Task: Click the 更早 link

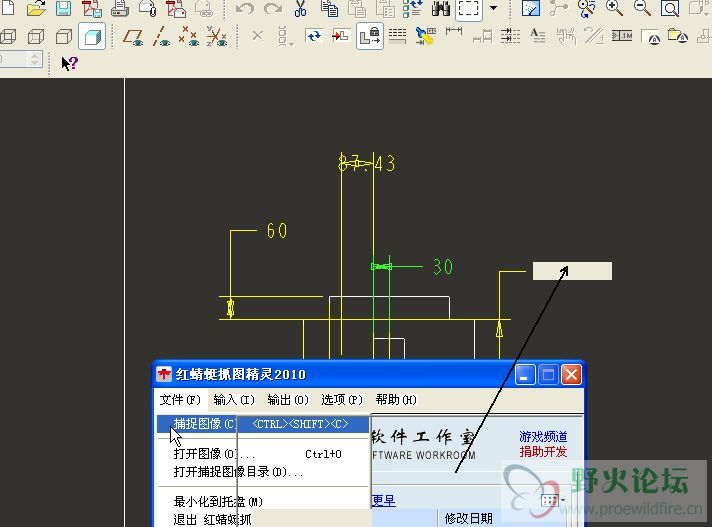Action: coord(384,500)
